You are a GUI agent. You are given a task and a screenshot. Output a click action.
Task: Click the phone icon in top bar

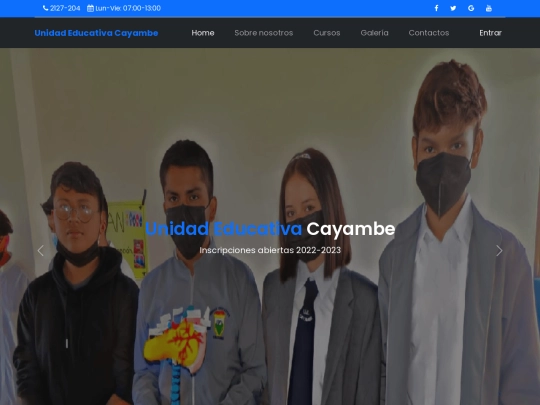(45, 8)
